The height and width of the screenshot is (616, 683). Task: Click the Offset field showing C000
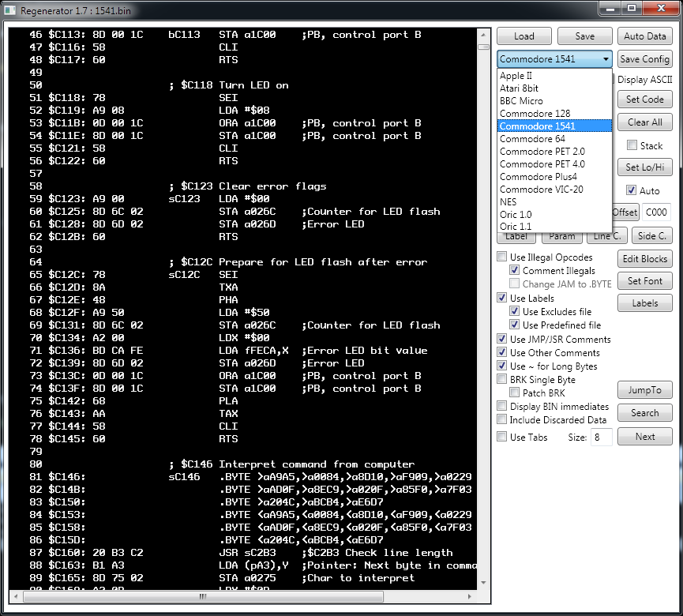pos(656,212)
